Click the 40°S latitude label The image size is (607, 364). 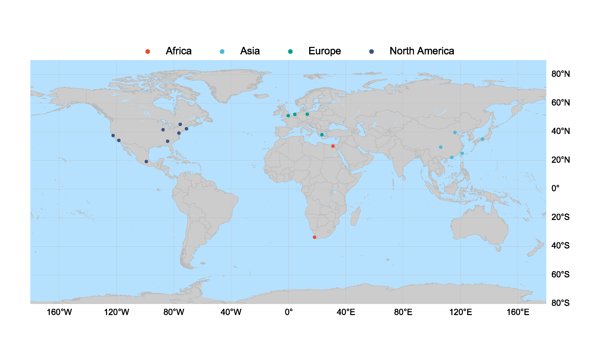point(560,245)
